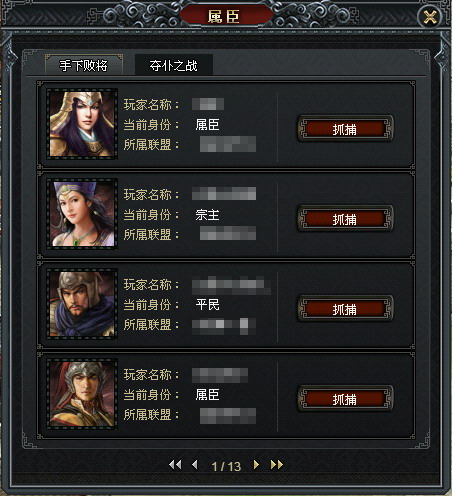Select the red-plumed helmet soldier portrait
The width and height of the screenshot is (453, 497).
[x=82, y=394]
